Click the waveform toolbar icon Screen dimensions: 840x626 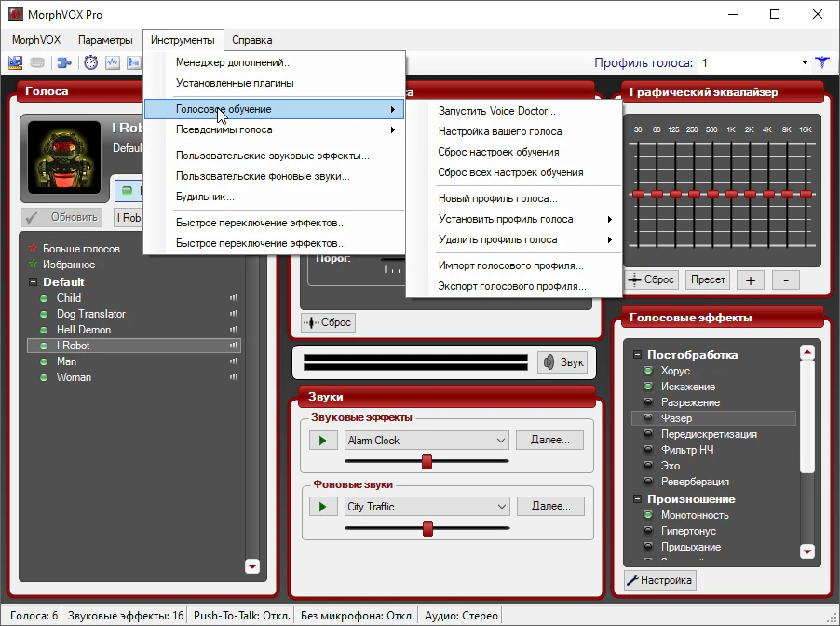point(113,62)
